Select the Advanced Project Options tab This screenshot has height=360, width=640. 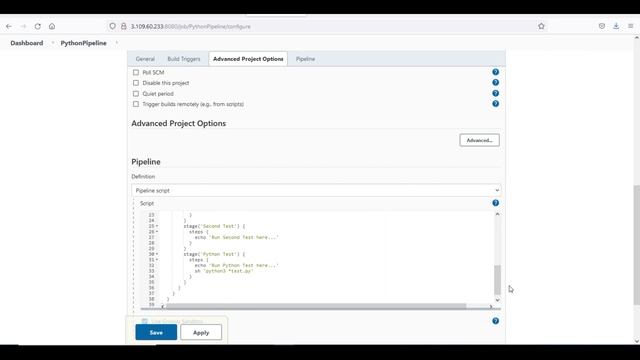[x=248, y=59]
